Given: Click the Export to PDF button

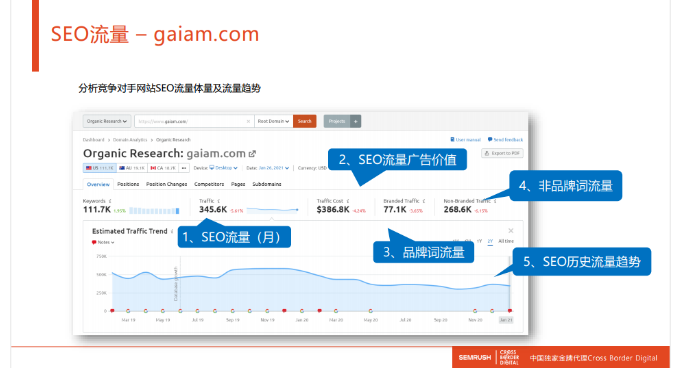Looking at the screenshot, I should [502, 153].
